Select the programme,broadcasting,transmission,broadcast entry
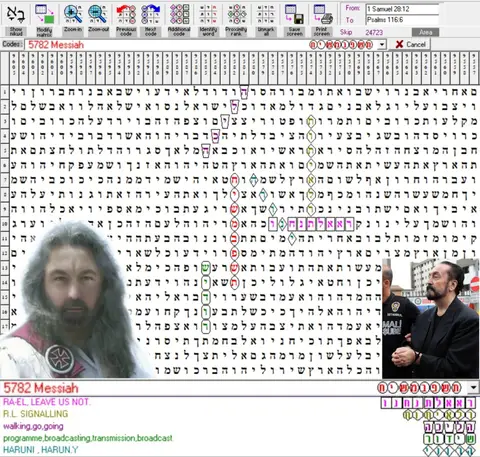This screenshot has width=480, height=457. (88, 438)
